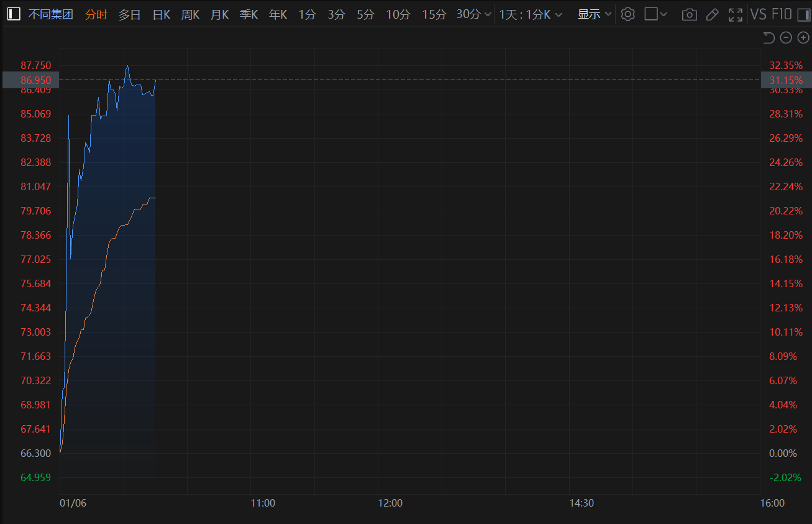Open the F10 company info view
Viewport: 812px width, 524px height.
(781, 14)
